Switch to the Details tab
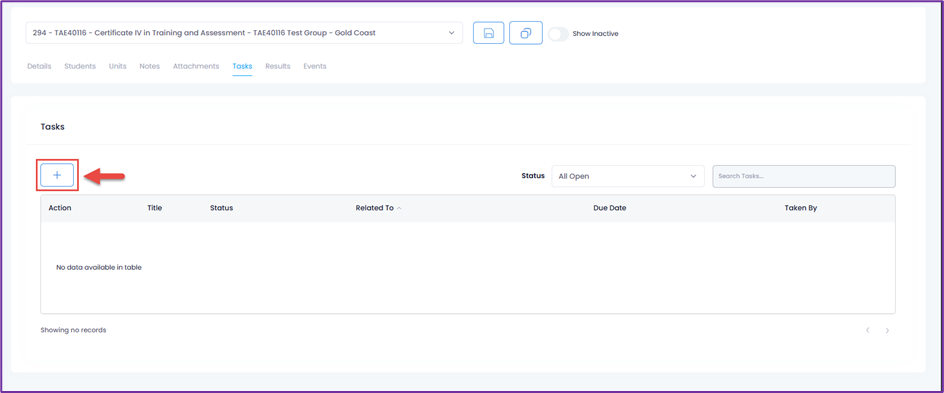 [x=39, y=66]
